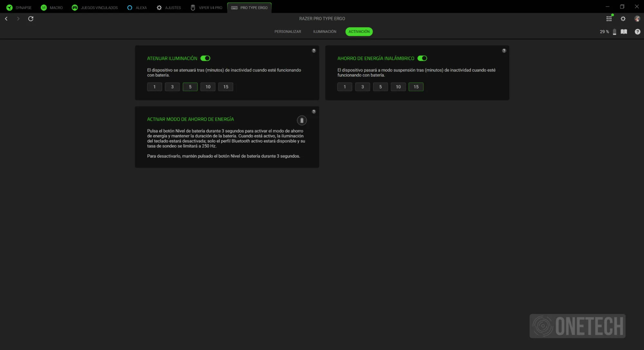Open the modules grid icon
Image resolution: width=644 pixels, height=350 pixels.
pos(609,19)
